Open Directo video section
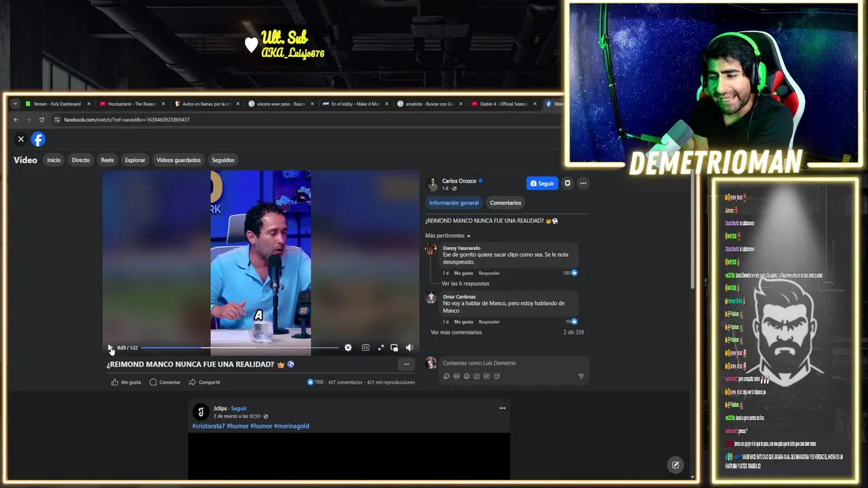Viewport: 868px width, 488px height. click(81, 160)
